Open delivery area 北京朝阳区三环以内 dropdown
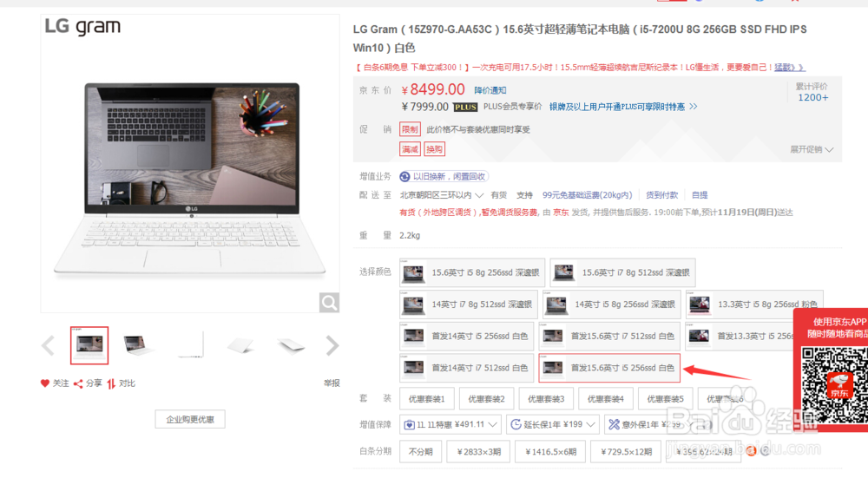The image size is (868, 478). 442,194
